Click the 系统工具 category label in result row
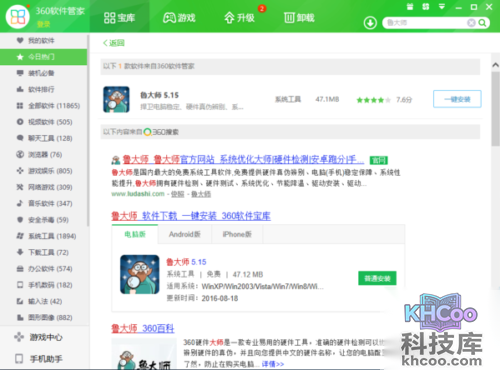Screen dimensions: 500x370 288,99
